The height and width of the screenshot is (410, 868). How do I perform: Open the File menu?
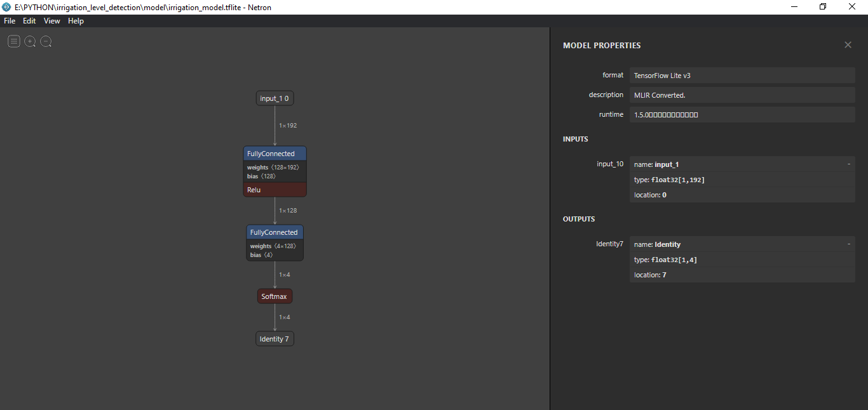(x=10, y=21)
